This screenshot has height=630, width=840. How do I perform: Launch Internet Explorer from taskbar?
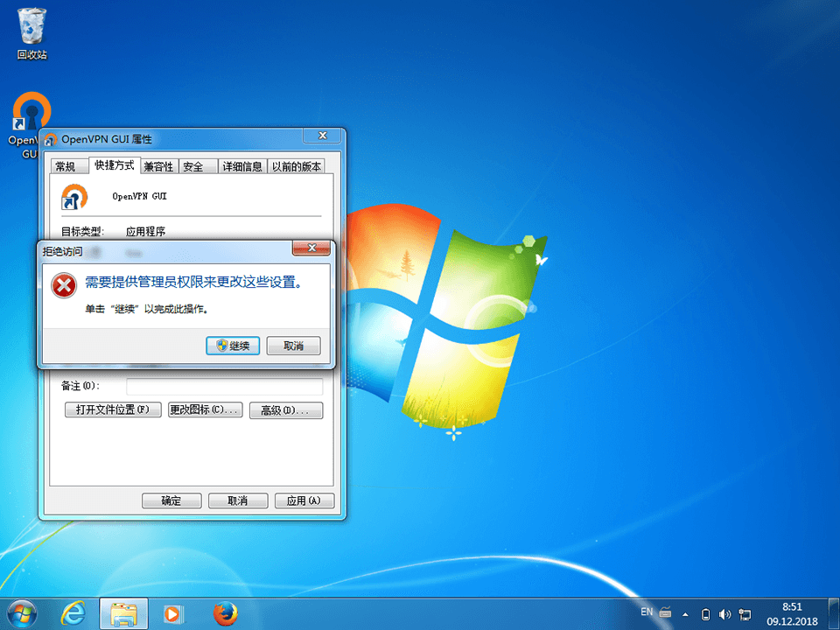(x=73, y=614)
